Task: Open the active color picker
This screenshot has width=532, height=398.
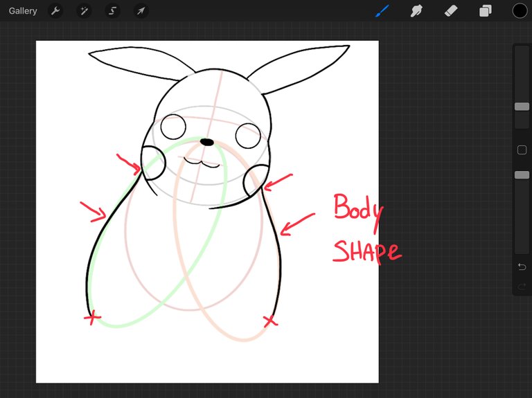Action: [x=520, y=11]
